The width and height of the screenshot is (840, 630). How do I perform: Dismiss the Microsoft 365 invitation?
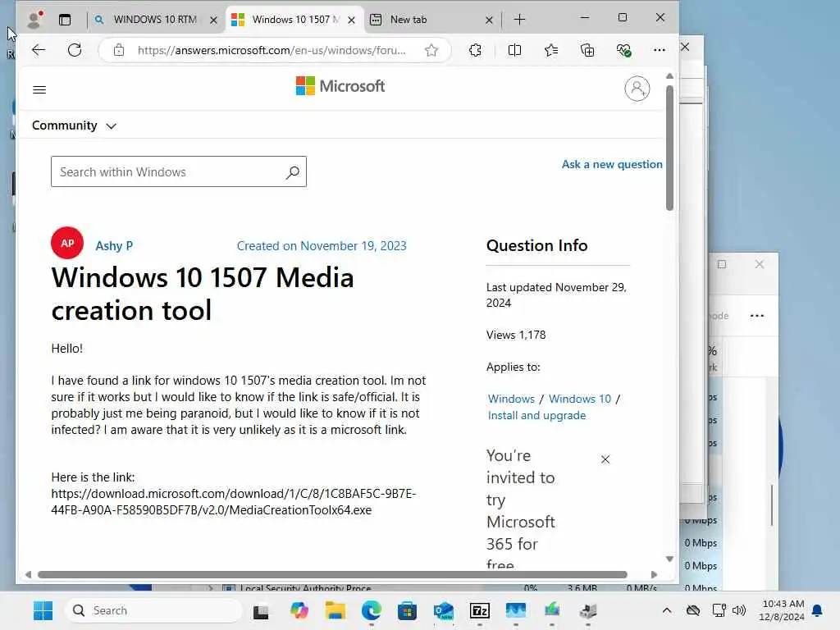point(605,459)
